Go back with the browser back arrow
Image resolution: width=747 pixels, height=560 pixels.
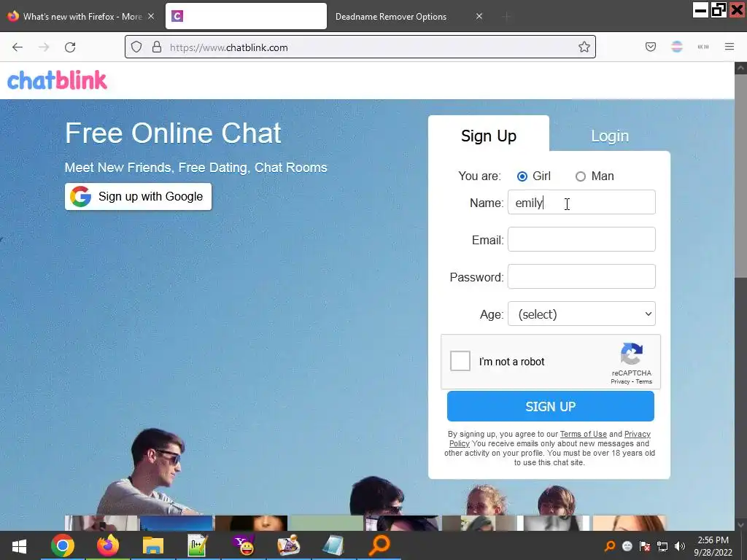tap(18, 47)
